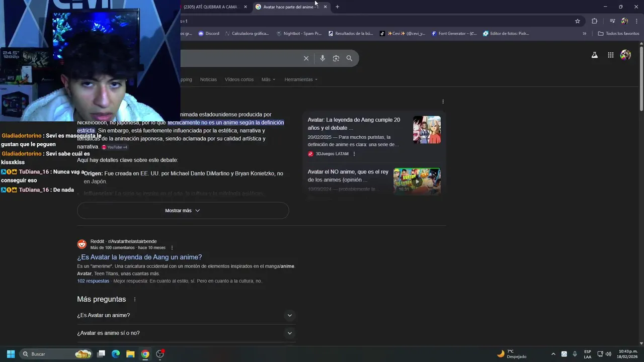Open the Calculadora gráfica bookmark
The image size is (644, 362).
[x=247, y=34]
